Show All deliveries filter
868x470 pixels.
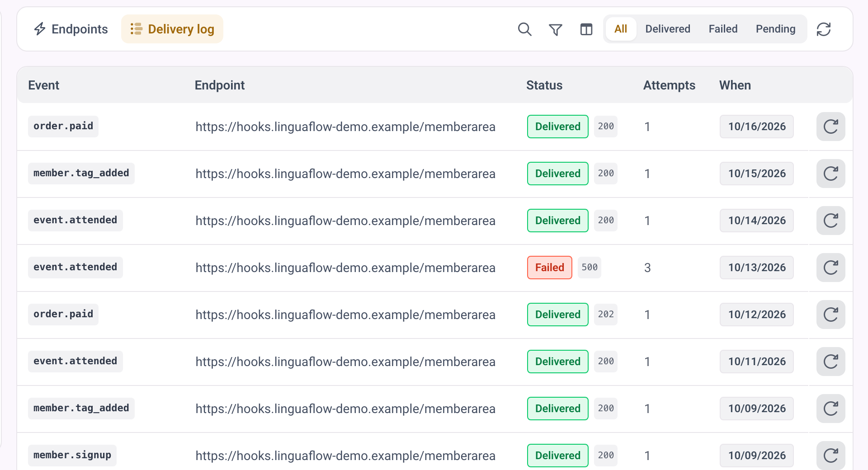pos(621,29)
